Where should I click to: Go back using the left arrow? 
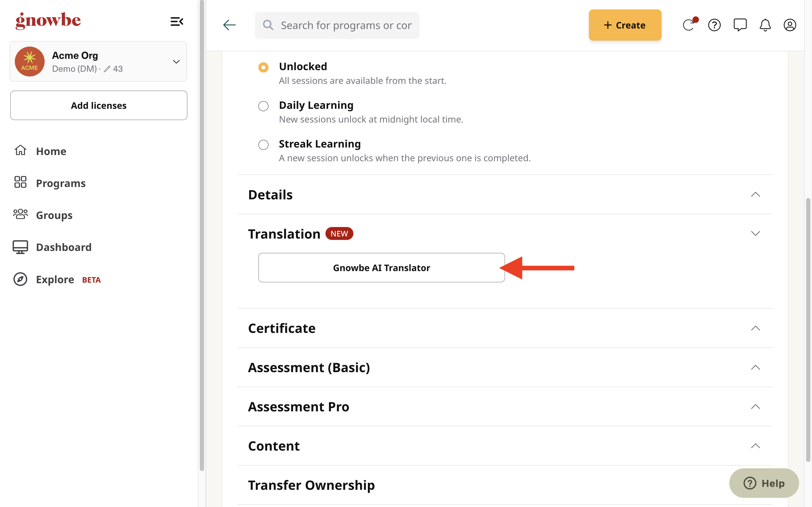(x=230, y=25)
